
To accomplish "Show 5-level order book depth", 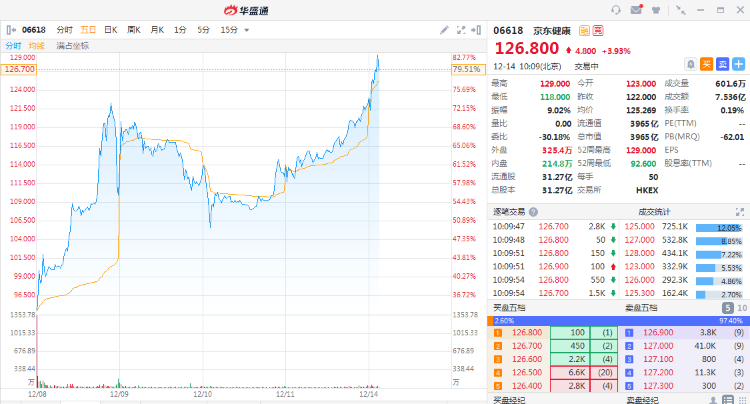I will click(727, 308).
